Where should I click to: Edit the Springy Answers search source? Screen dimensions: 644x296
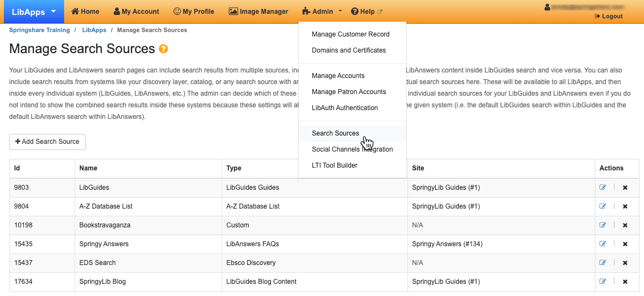[x=603, y=244]
